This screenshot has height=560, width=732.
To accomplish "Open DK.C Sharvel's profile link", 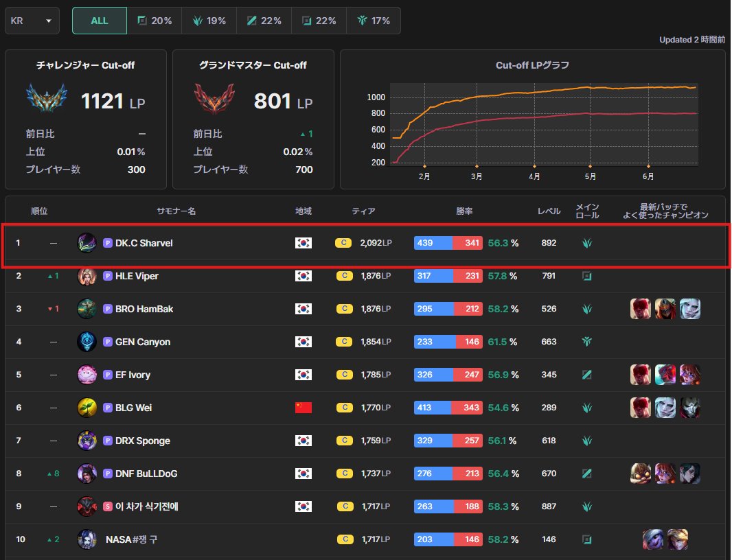I will (144, 243).
